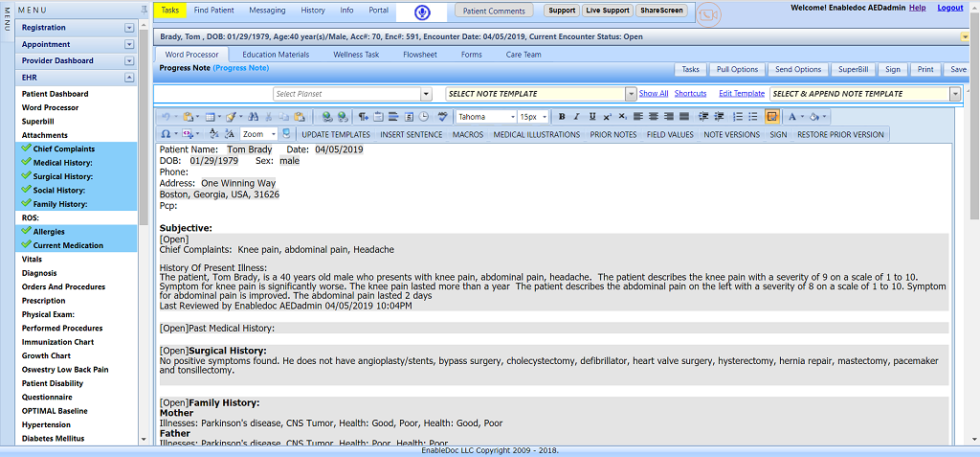This screenshot has height=457, width=980.
Task: Open the Insert Table tool
Action: [210, 117]
